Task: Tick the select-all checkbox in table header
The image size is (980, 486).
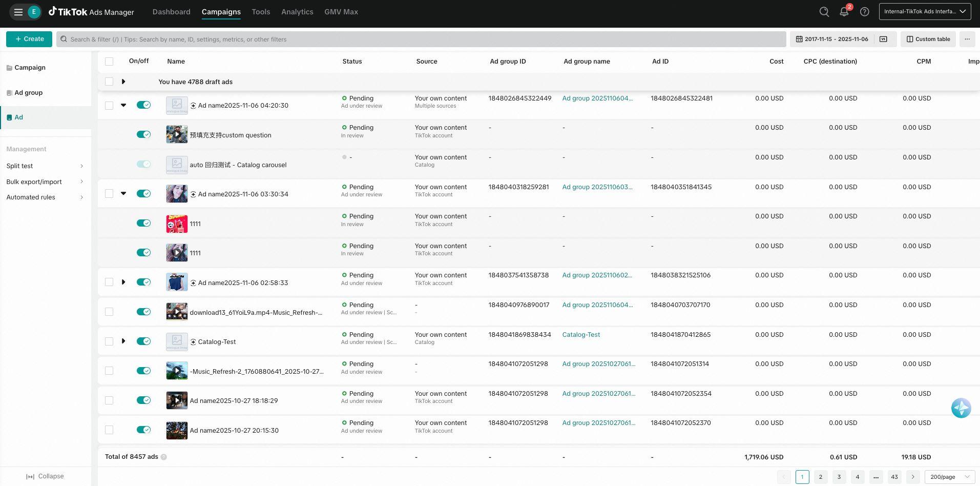Action: point(109,62)
